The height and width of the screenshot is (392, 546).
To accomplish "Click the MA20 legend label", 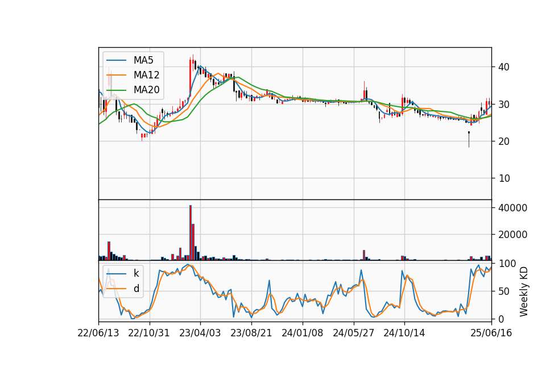I will (146, 90).
